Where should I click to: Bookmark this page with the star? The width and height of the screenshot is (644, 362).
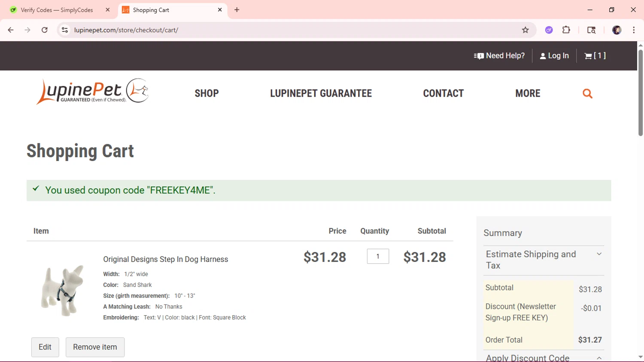(525, 30)
